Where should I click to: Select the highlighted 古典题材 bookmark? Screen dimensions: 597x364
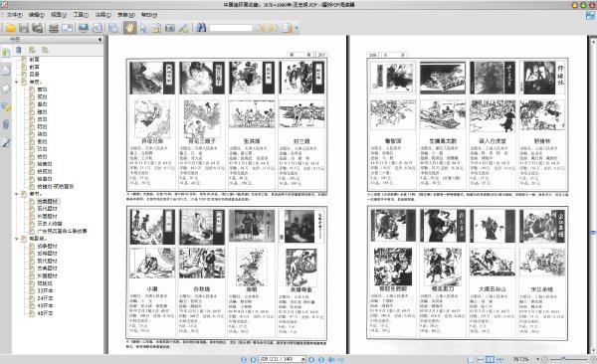point(48,201)
